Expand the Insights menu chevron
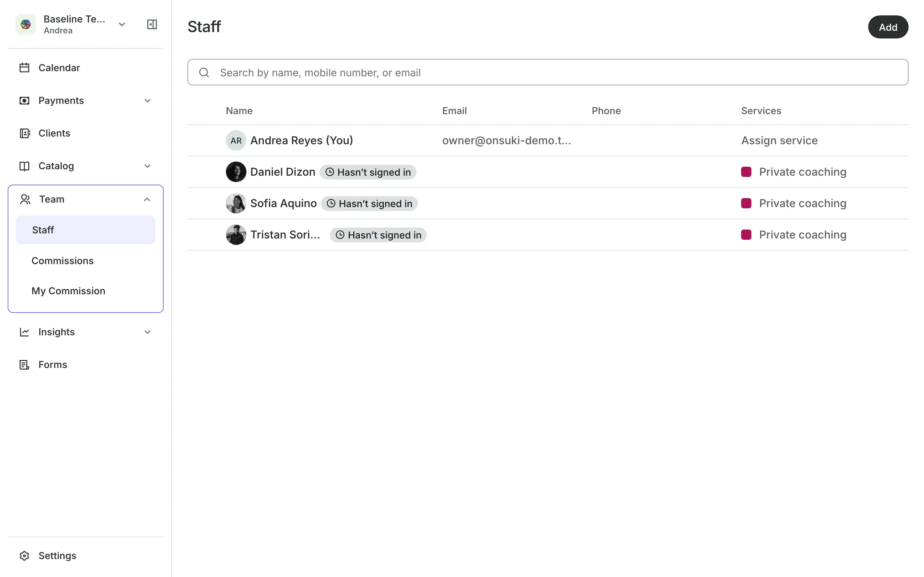This screenshot has width=924, height=577. pos(148,332)
